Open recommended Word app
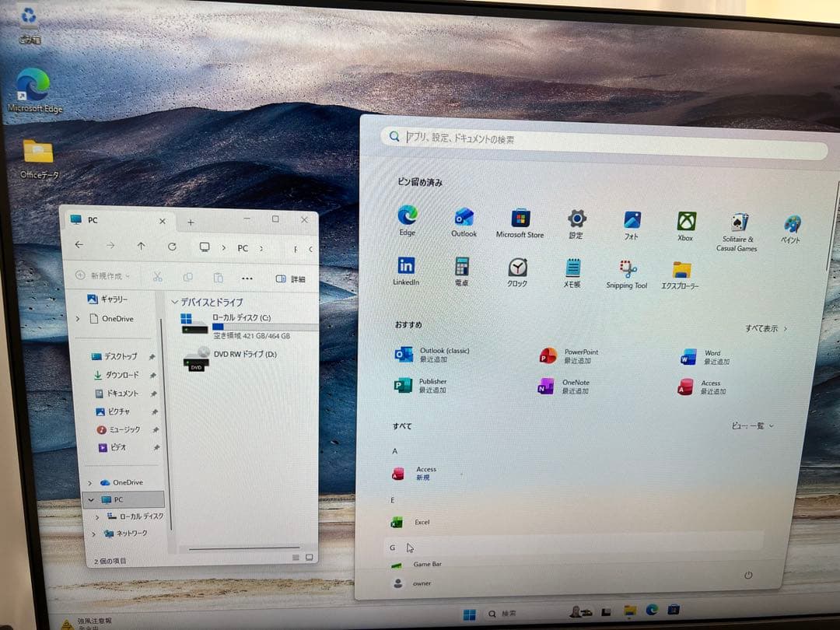840x630 pixels. 705,357
